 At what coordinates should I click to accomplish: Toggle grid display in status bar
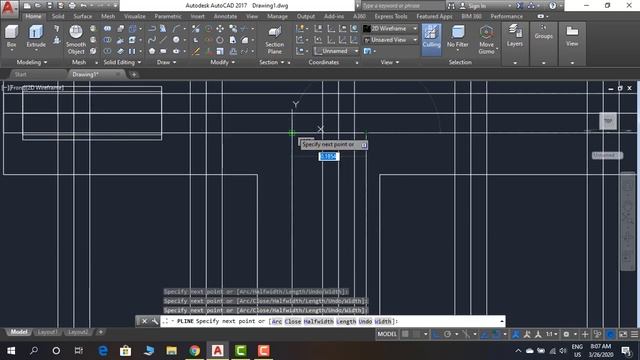click(405, 334)
